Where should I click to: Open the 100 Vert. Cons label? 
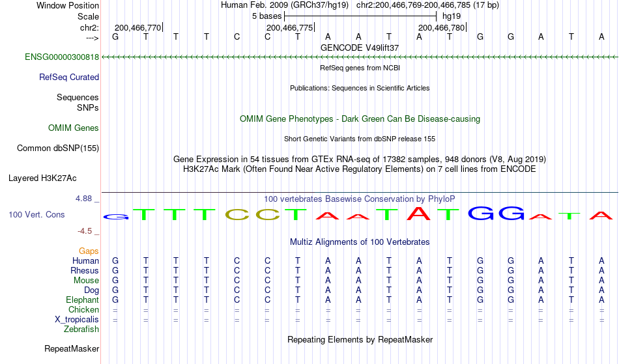pos(36,214)
